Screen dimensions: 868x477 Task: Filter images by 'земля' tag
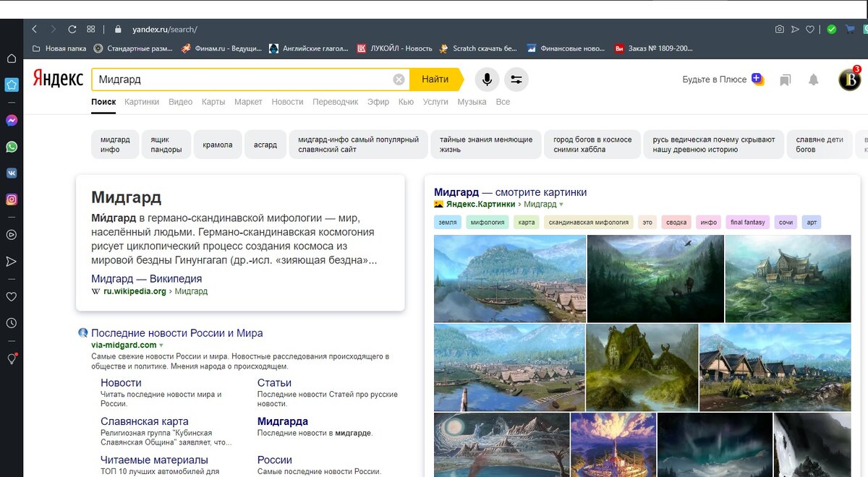(x=448, y=223)
